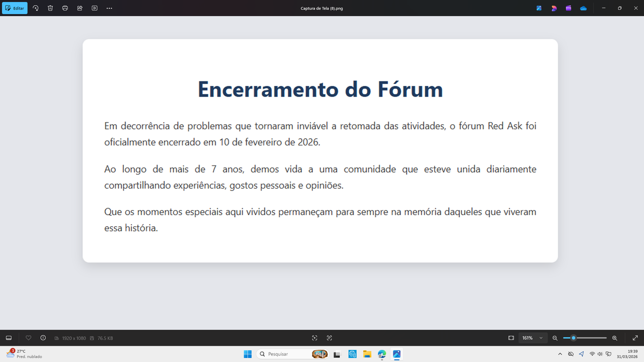This screenshot has height=362, width=644.
Task: Click the Photos app taskbar icon
Action: pyautogui.click(x=397, y=354)
